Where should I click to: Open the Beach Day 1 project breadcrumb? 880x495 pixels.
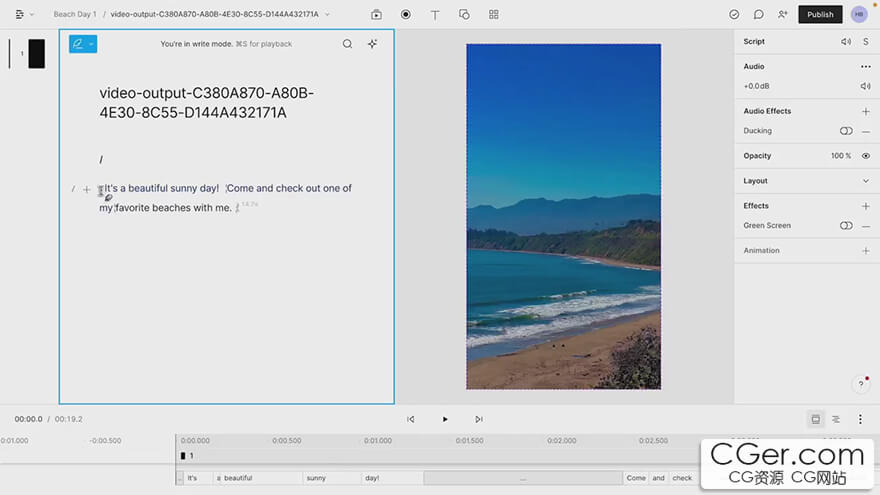point(75,14)
